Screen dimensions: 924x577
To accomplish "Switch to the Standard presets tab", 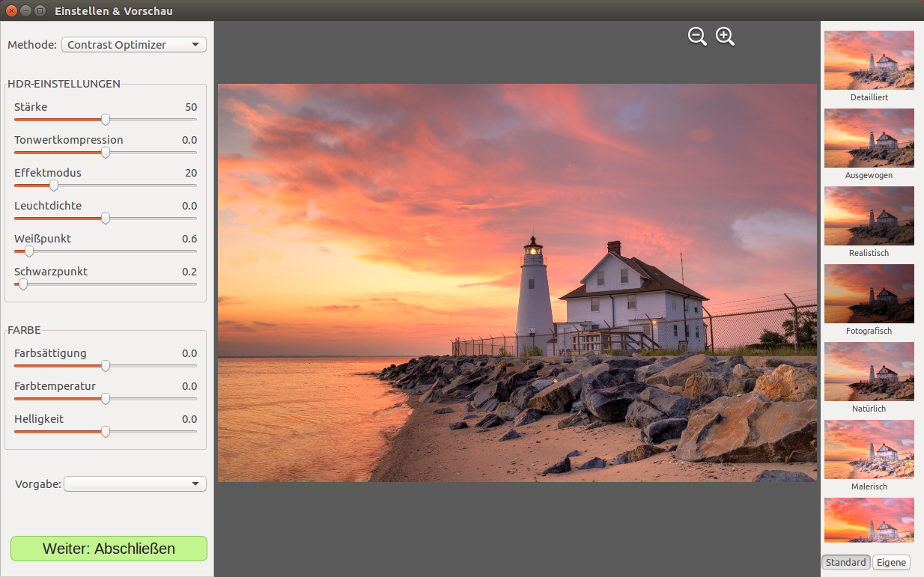I will (x=846, y=562).
